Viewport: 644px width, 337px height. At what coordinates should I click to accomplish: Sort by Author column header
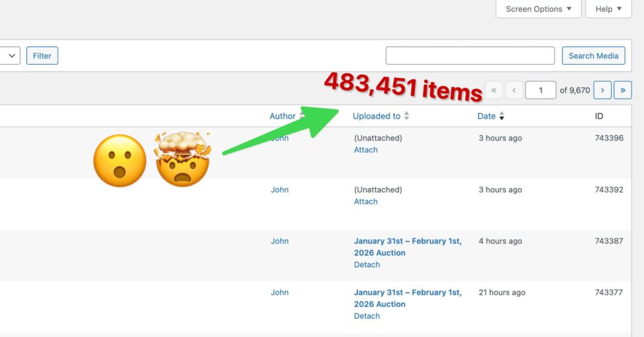[x=283, y=116]
